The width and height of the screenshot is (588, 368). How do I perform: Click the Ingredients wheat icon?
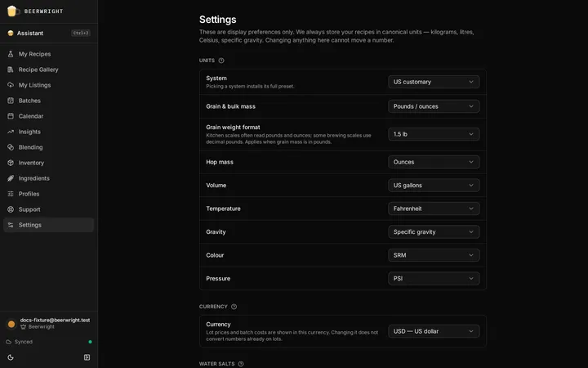(x=11, y=178)
